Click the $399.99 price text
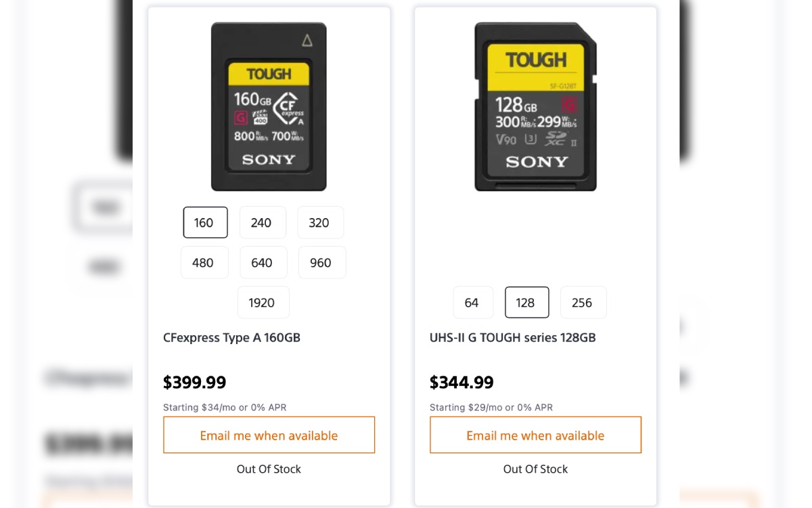The image size is (812, 508). (x=194, y=382)
